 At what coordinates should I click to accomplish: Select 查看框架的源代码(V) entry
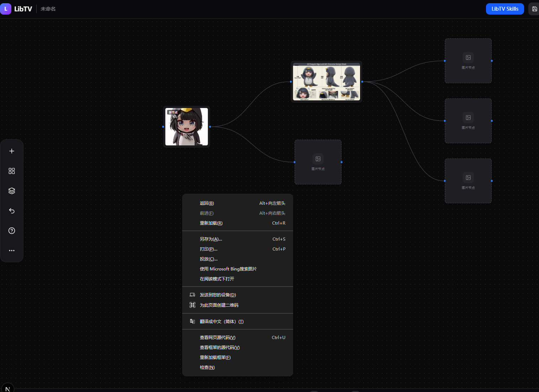(x=238, y=348)
